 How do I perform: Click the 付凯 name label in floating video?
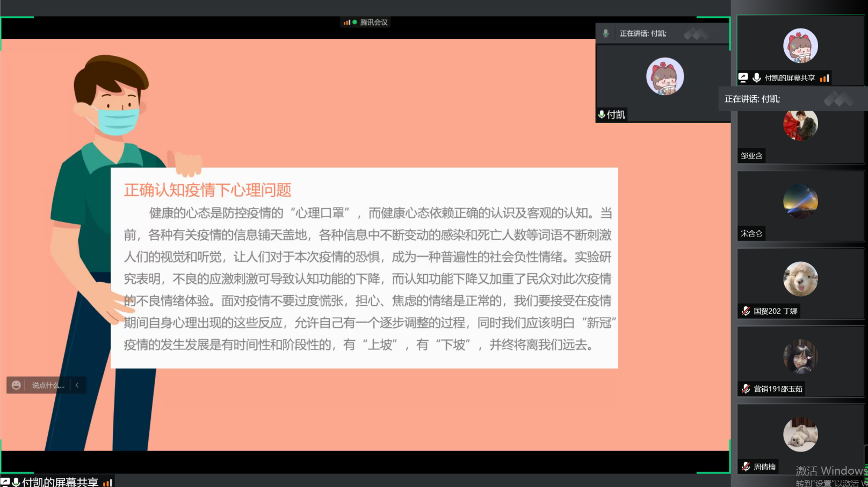point(616,114)
